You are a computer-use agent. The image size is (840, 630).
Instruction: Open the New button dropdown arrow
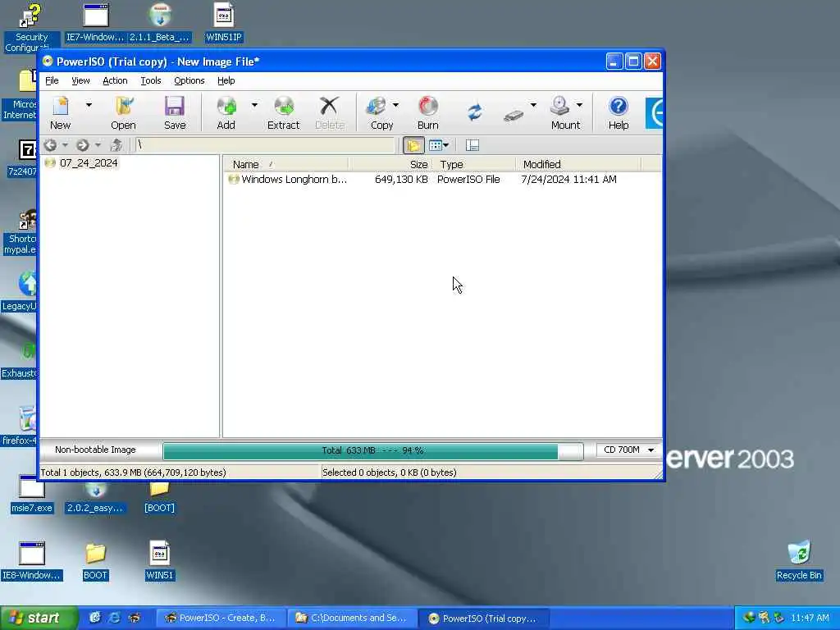(89, 106)
